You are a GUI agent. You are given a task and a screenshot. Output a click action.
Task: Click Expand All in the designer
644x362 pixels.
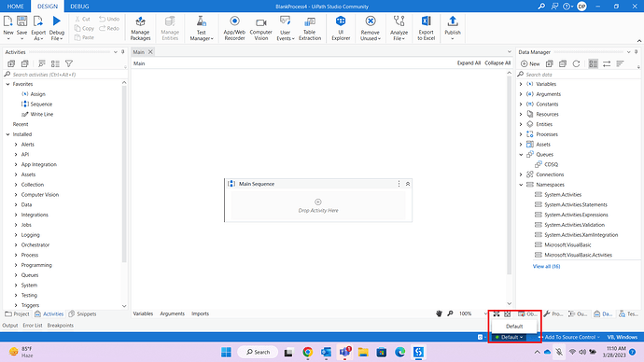(469, 63)
